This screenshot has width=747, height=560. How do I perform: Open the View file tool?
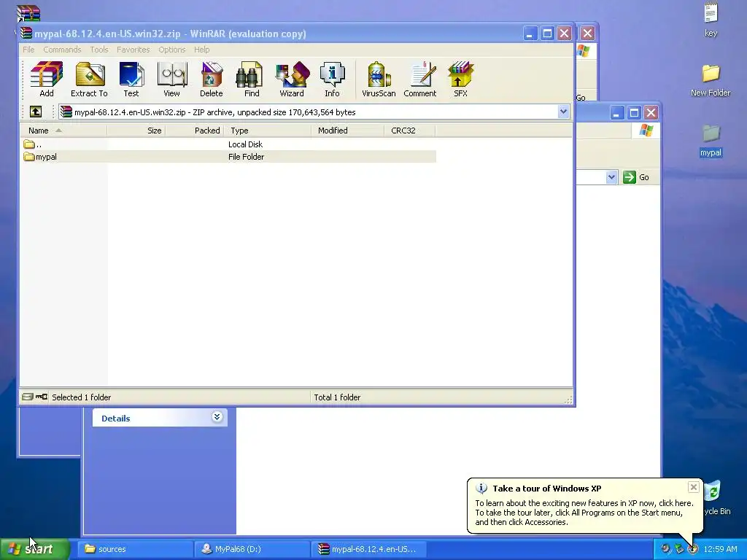click(x=171, y=79)
